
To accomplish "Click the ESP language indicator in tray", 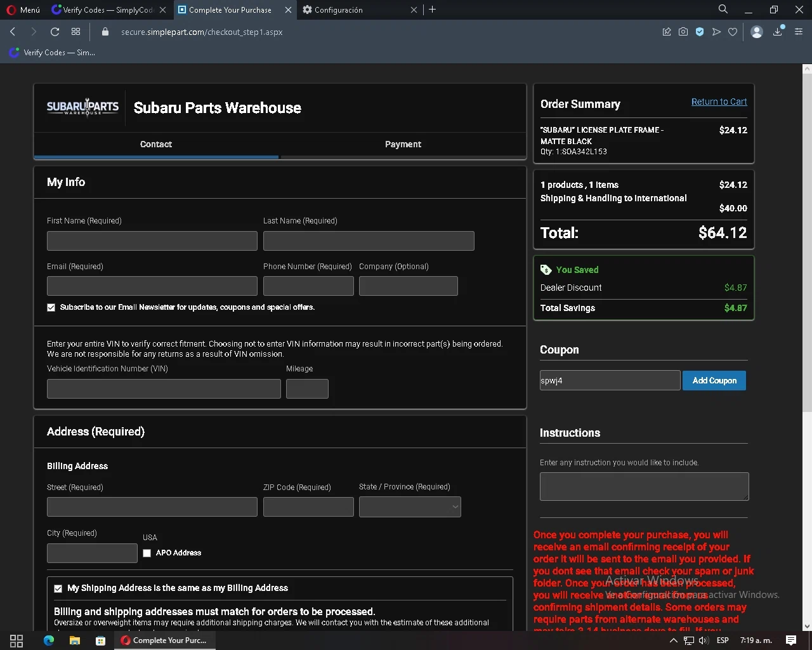I will click(723, 640).
